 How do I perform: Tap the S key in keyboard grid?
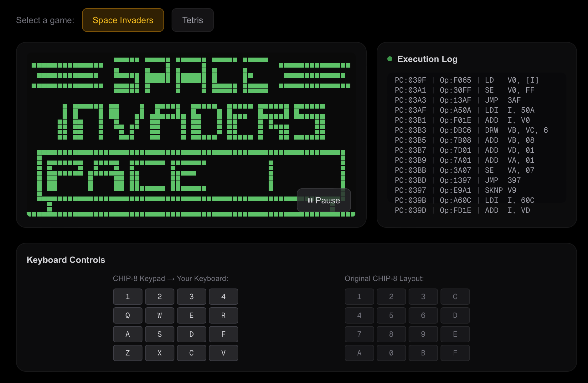159,334
